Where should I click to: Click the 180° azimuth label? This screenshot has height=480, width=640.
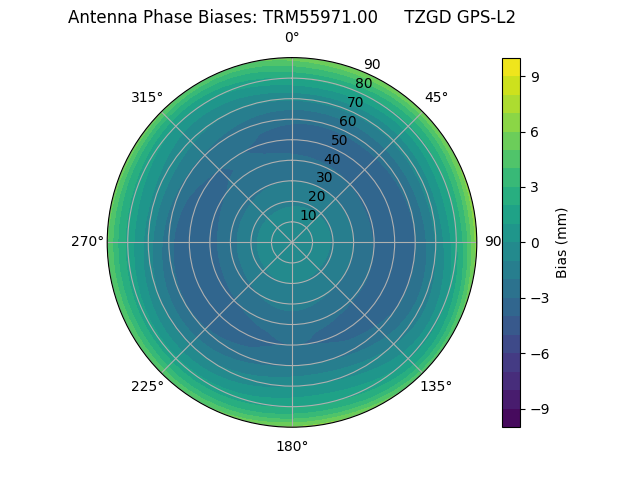[x=292, y=446]
